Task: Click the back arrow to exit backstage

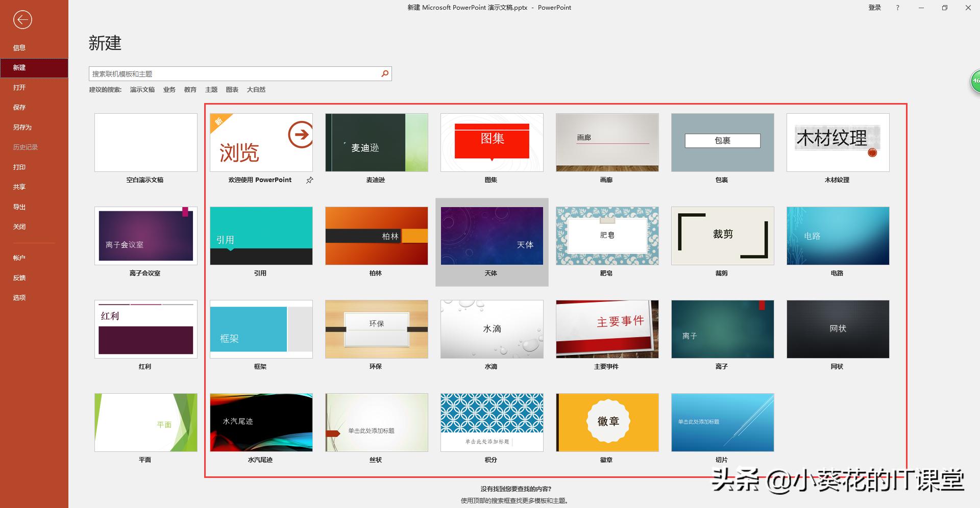Action: tap(22, 20)
